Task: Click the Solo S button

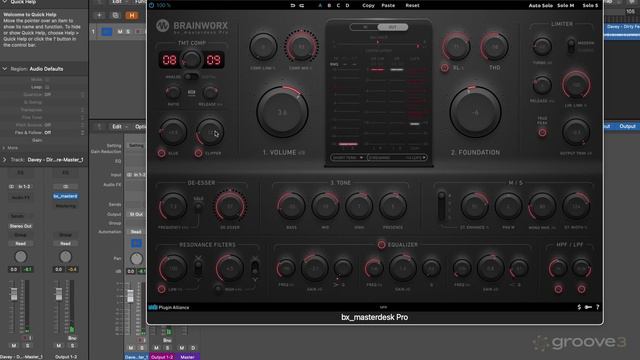Action: 590,5
